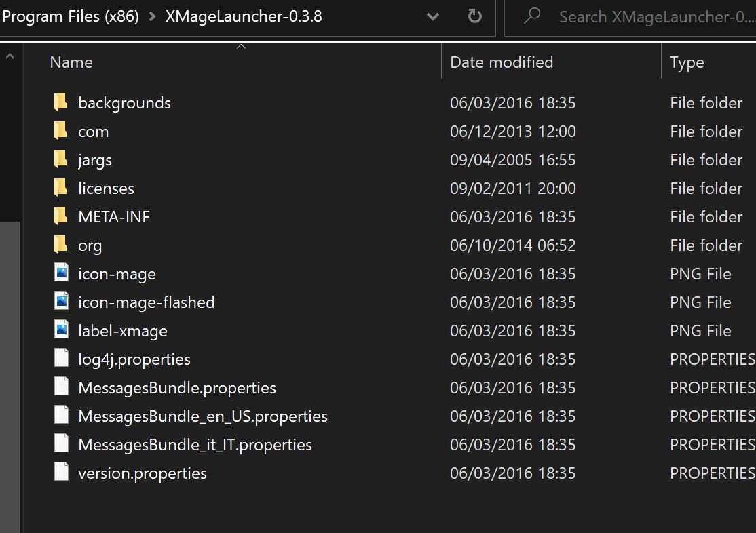Select the META-INF folder name
756x533 pixels.
[x=114, y=217]
